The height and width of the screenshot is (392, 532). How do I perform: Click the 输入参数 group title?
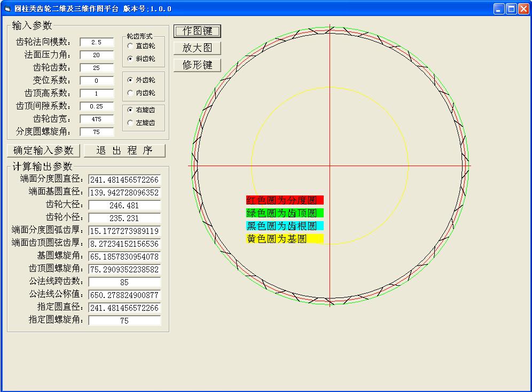coord(32,26)
